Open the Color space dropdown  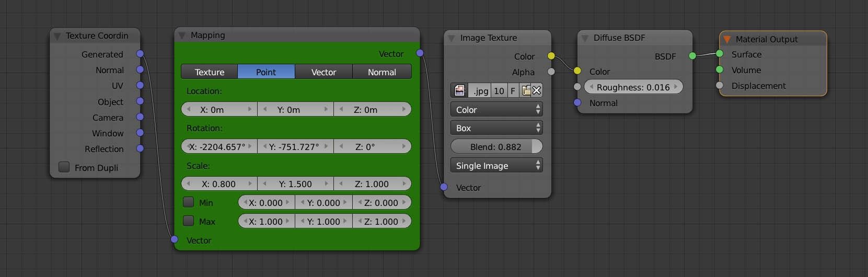pos(496,110)
